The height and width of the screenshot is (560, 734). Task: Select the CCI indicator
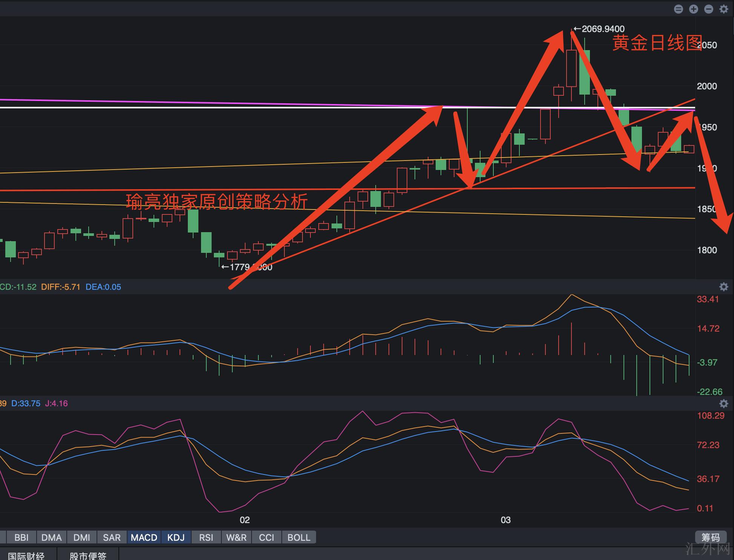(266, 537)
